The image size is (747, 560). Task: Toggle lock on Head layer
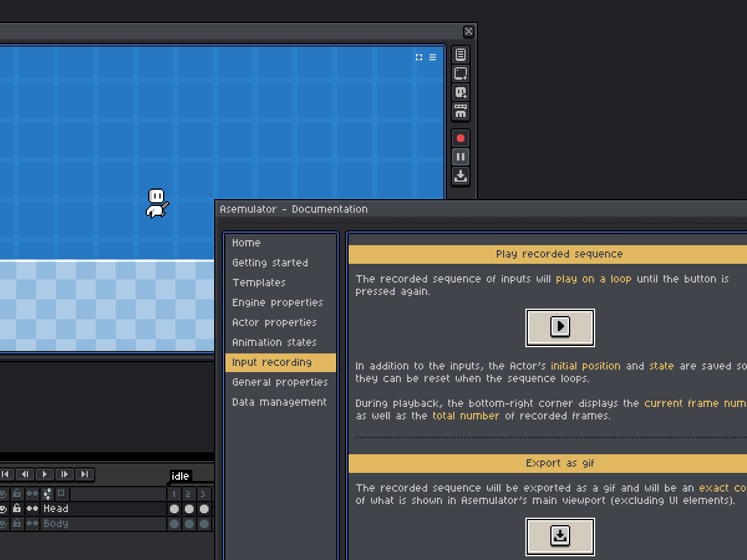pos(17,509)
